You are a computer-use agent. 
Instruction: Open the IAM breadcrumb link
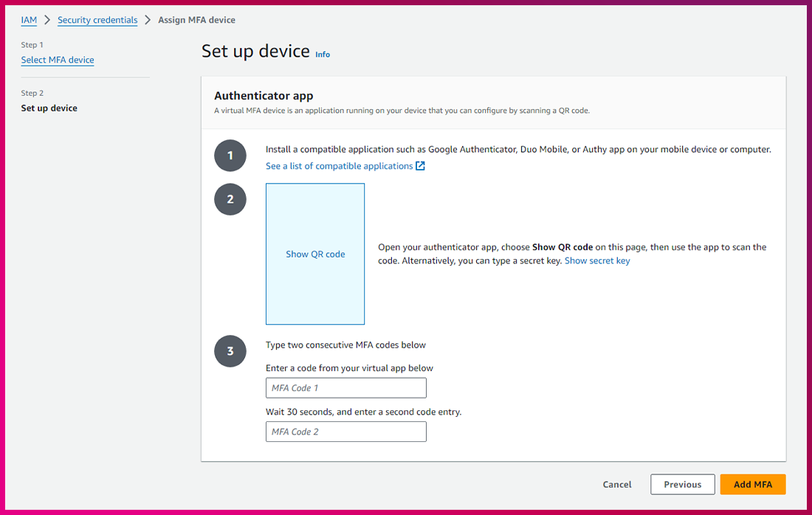(29, 20)
